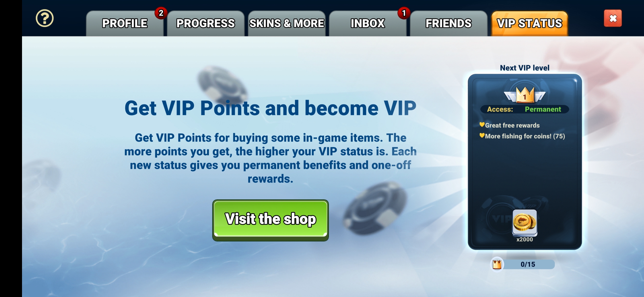Click the Next VIP level heading
This screenshot has height=297, width=644.
(525, 68)
